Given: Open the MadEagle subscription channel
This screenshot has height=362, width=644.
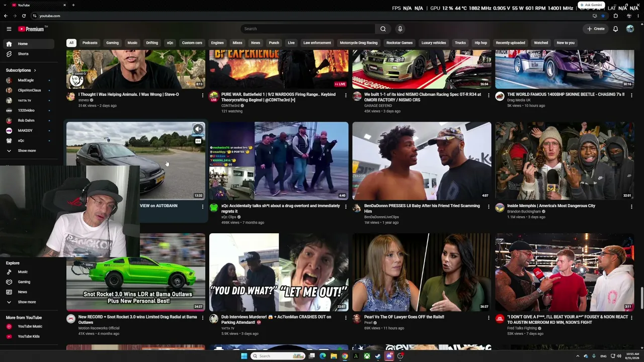Looking at the screenshot, I should pos(28,80).
